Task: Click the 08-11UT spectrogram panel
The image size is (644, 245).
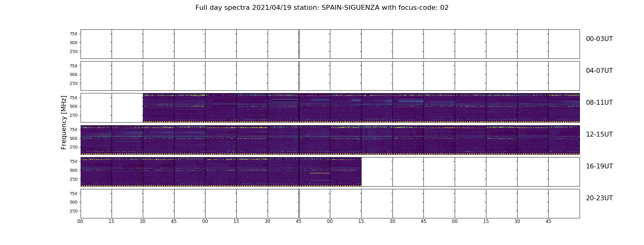Action: click(361, 108)
